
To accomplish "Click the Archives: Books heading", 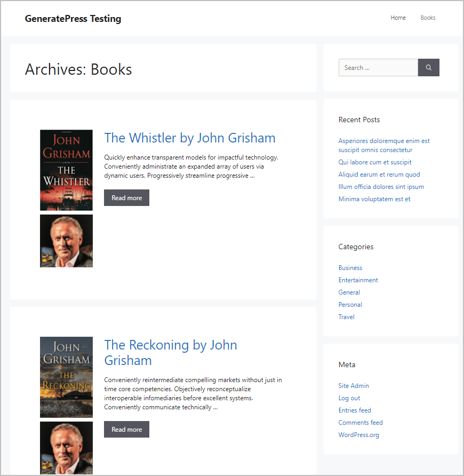I will 78,69.
